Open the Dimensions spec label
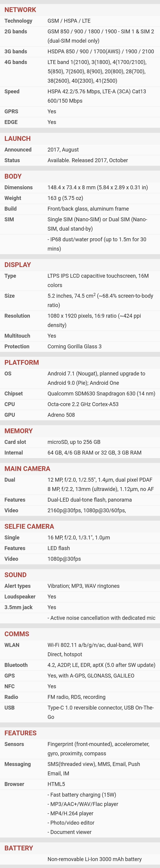160x868 pixels. tap(19, 187)
